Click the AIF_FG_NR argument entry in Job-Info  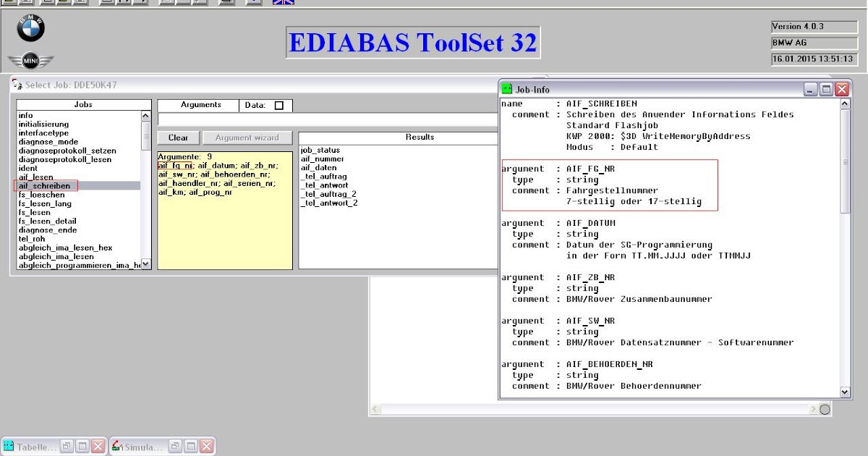[610, 185]
